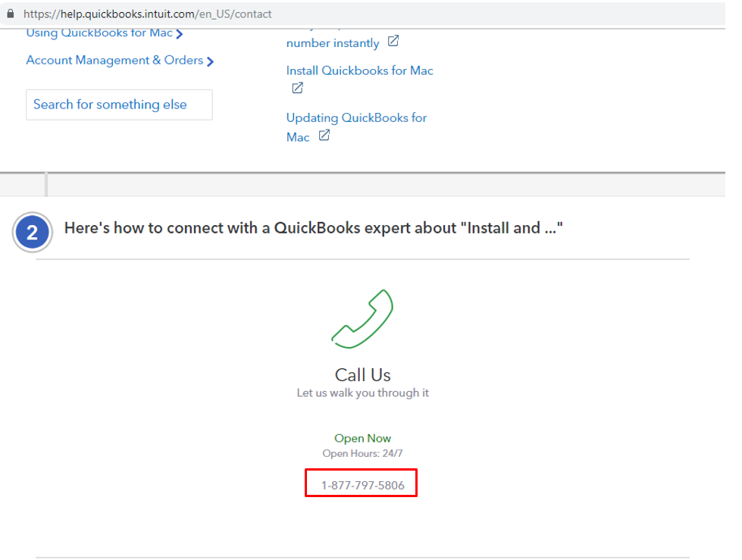Click the padlock icon in the address bar
The width and height of the screenshot is (742, 560).
point(11,14)
